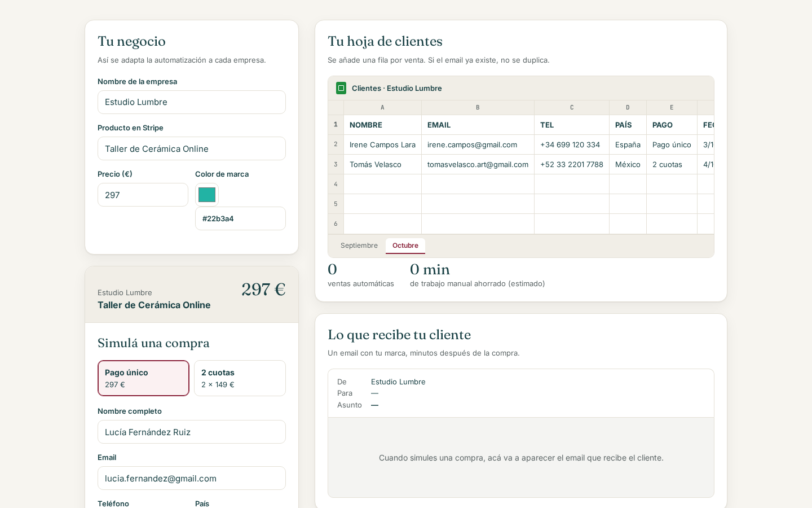Select row 1 header number
This screenshot has width=812, height=508.
pyautogui.click(x=336, y=125)
